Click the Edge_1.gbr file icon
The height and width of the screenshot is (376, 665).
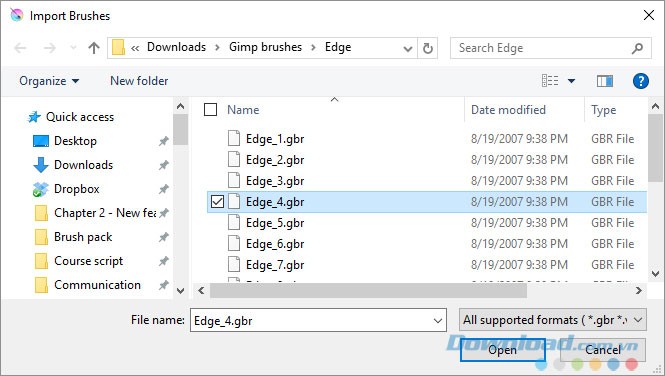(234, 138)
